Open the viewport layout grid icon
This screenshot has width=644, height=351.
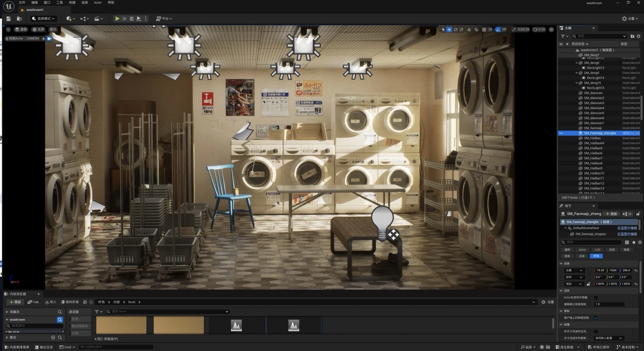551,30
